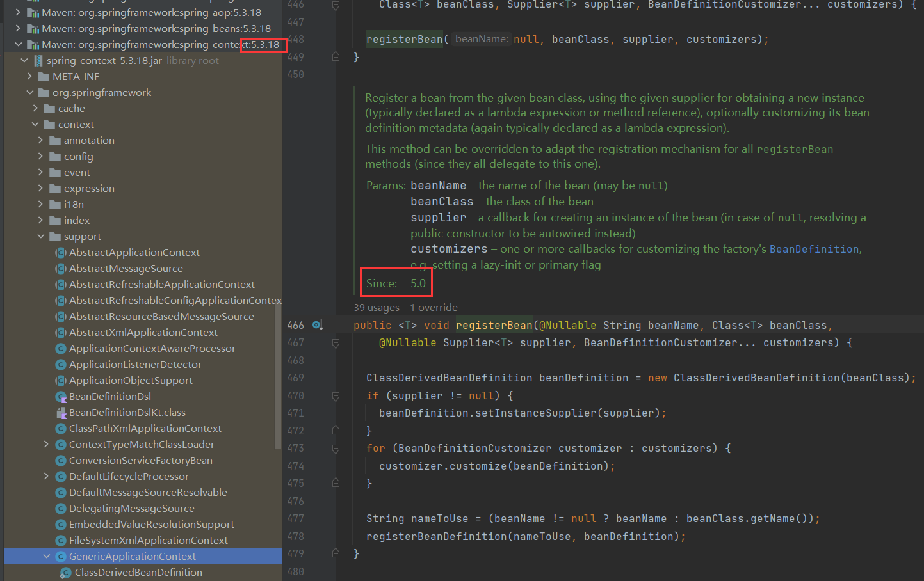Expand the spring-beans:5.3.18 Maven library
This screenshot has width=924, height=581.
18,28
